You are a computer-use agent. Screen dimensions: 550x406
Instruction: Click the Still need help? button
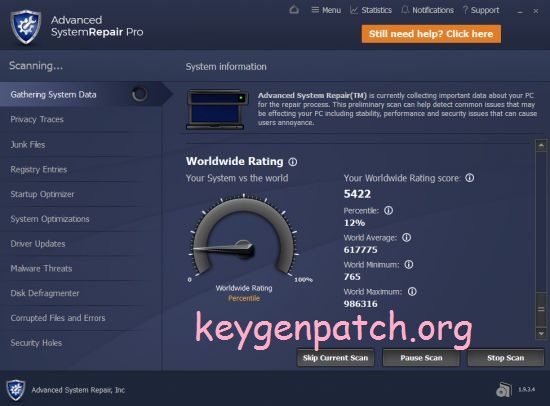click(431, 34)
